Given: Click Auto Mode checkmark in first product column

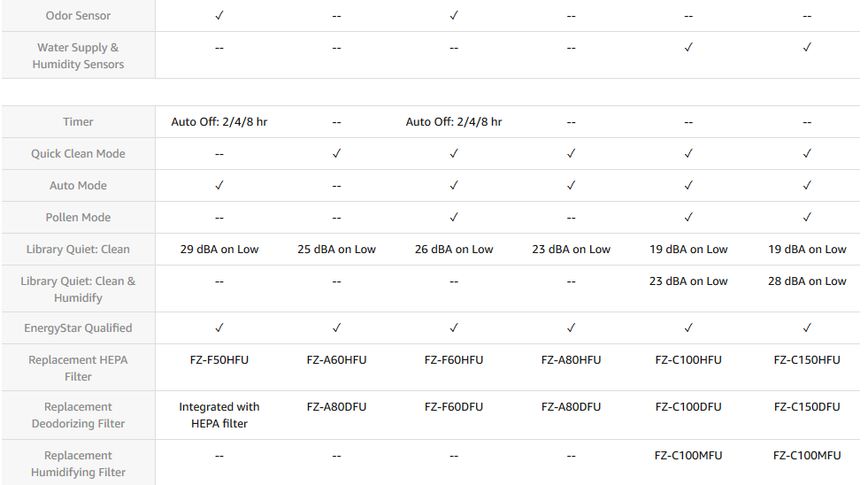Looking at the screenshot, I should (219, 186).
